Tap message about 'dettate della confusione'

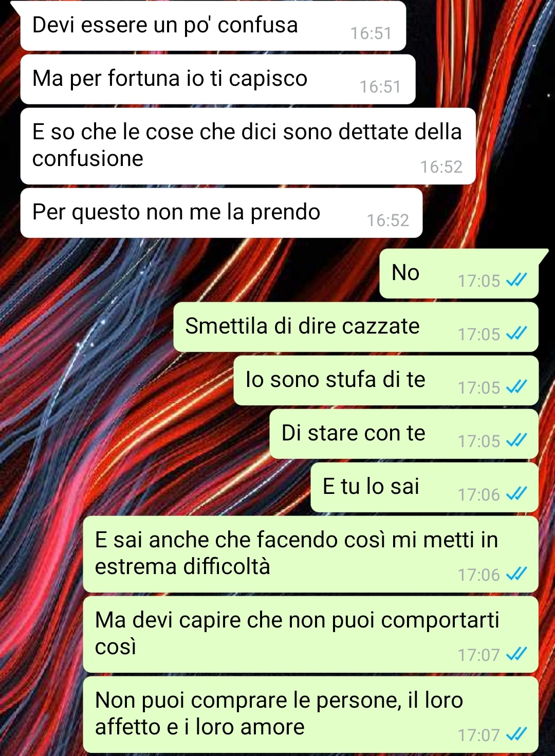(248, 146)
